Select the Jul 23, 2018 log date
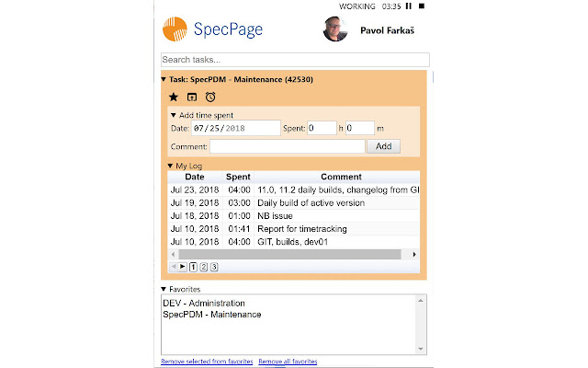588x368 pixels. coord(195,190)
